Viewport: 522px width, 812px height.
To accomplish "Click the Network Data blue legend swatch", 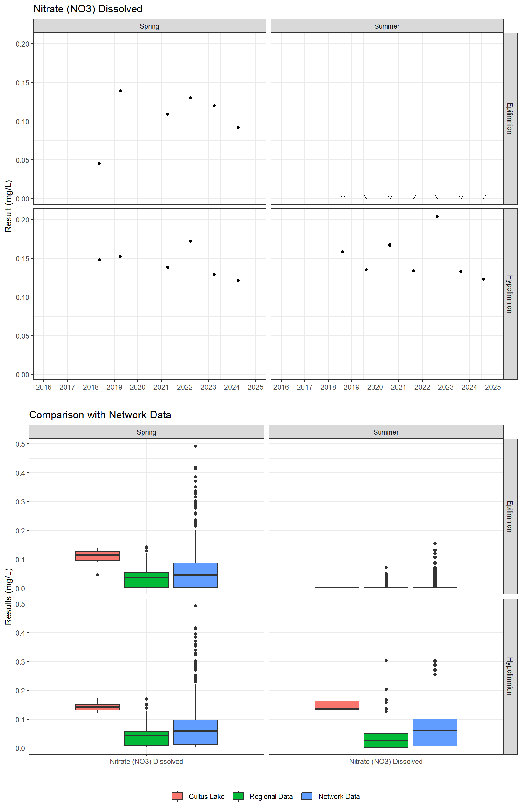I will [x=307, y=796].
